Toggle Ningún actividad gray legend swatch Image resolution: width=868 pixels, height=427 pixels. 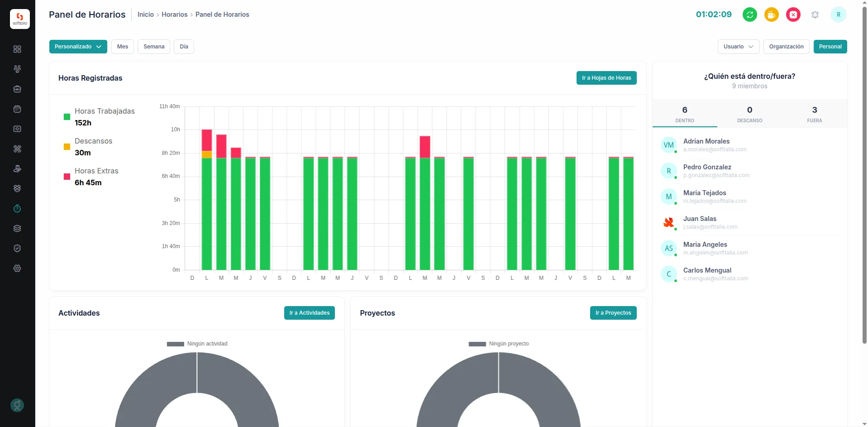coord(176,344)
